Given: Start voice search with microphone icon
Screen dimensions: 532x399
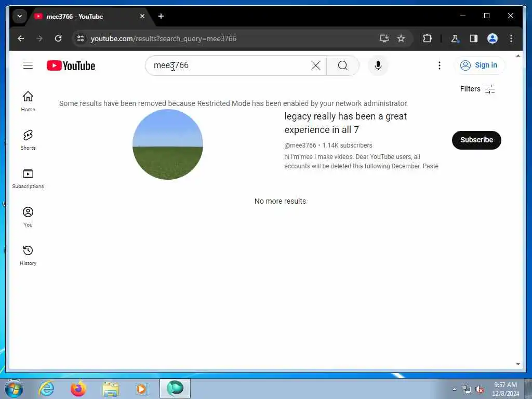Looking at the screenshot, I should pos(378,65).
